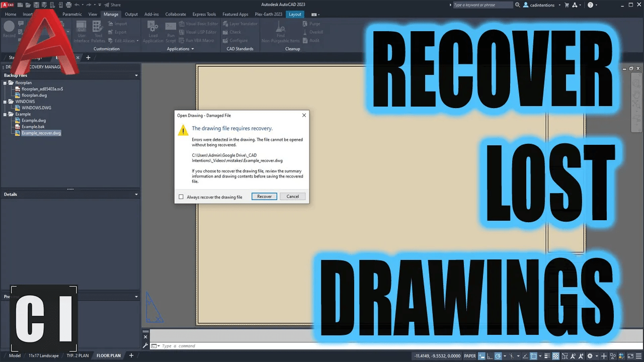
Task: Click the Recover button
Action: point(264,197)
